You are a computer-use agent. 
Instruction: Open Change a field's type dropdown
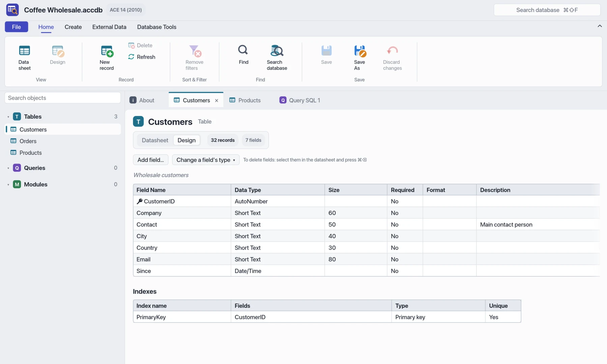click(206, 160)
